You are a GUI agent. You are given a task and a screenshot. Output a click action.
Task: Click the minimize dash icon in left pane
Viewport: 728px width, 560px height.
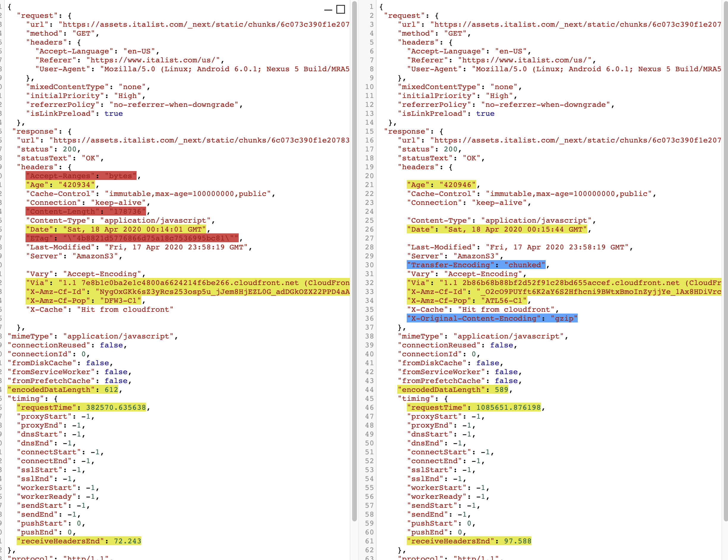click(x=328, y=10)
